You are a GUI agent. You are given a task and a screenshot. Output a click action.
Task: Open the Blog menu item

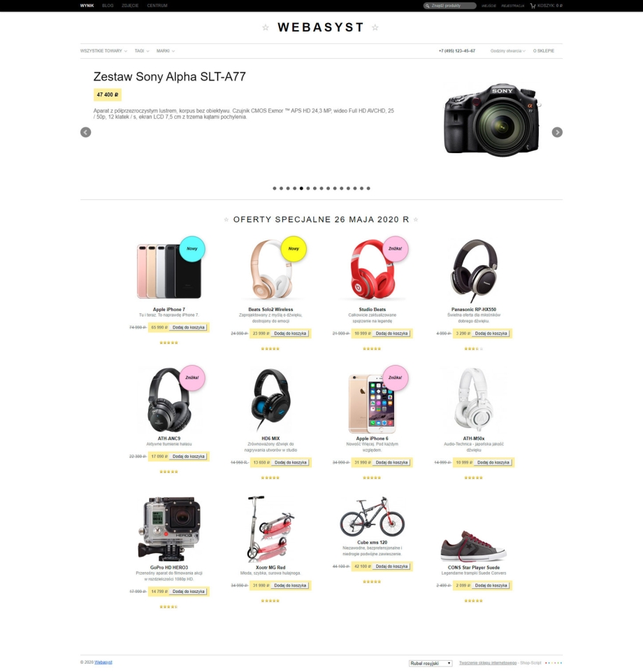click(108, 6)
